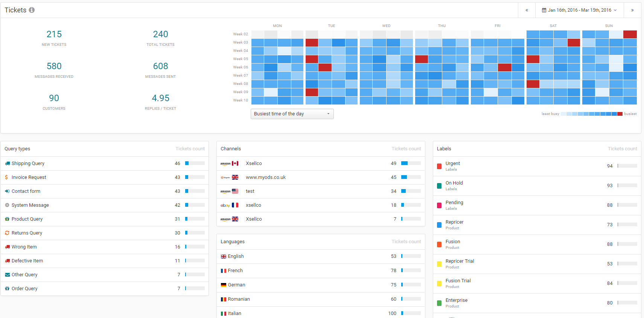Viewport: 644px width, 318px height.
Task: Click the Query types Tickets count header
Action: pyautogui.click(x=190, y=149)
